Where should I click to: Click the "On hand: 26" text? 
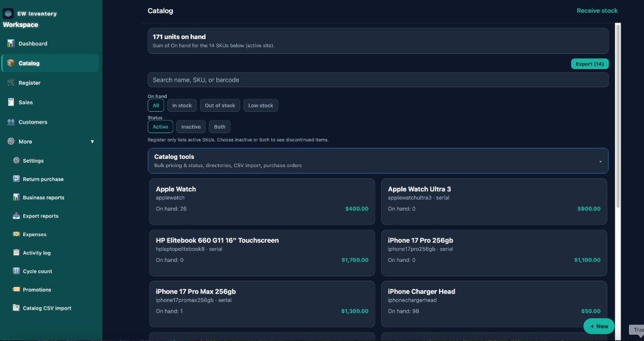(x=171, y=209)
